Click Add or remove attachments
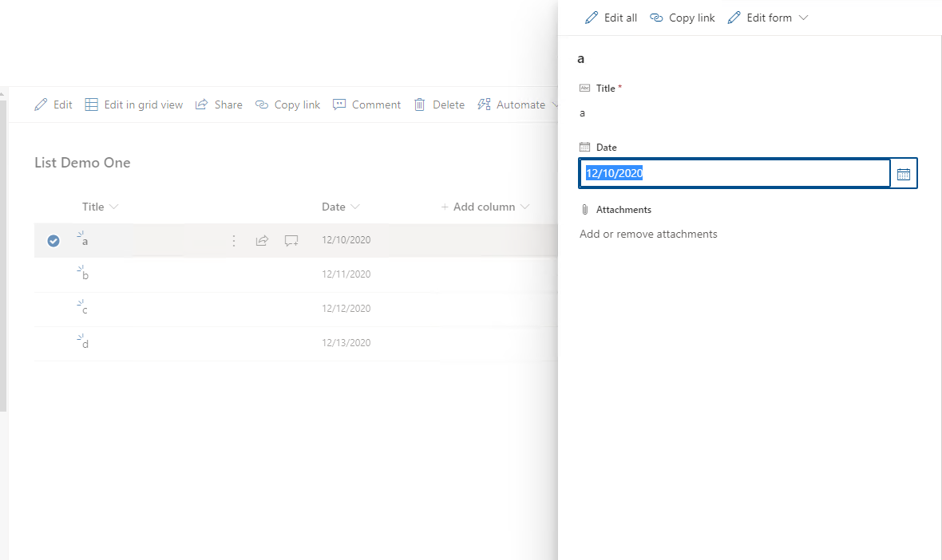 648,234
